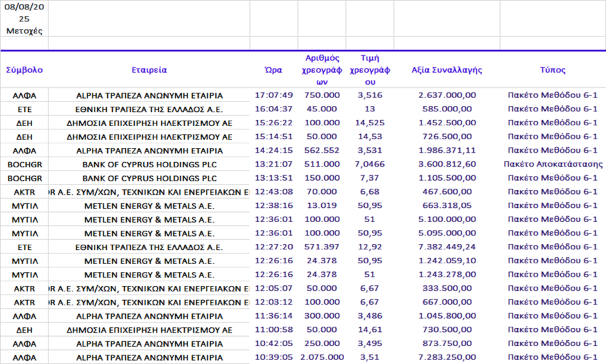Screen dimensions: 606x364
Task: Click the price cell 14,525
Action: 370,123
